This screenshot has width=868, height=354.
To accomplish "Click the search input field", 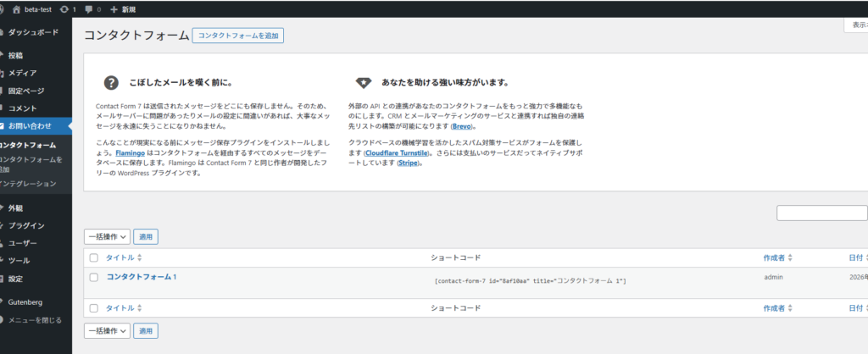I will (x=821, y=213).
